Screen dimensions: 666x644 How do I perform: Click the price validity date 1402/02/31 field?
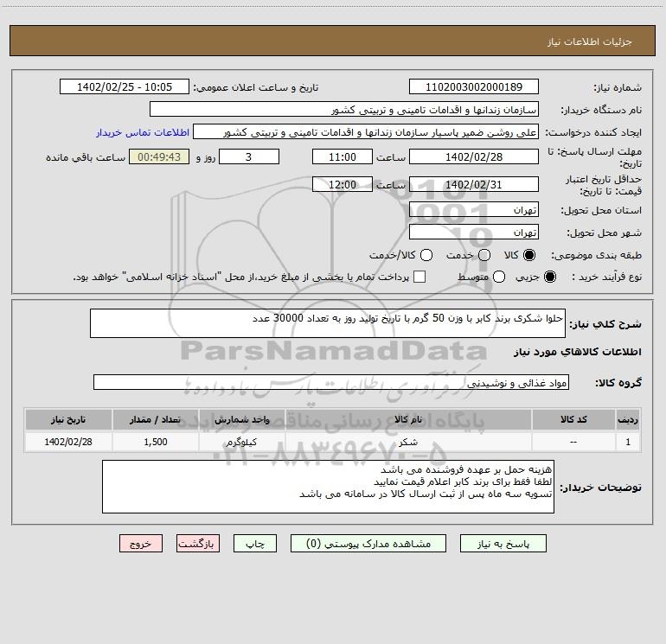474,184
